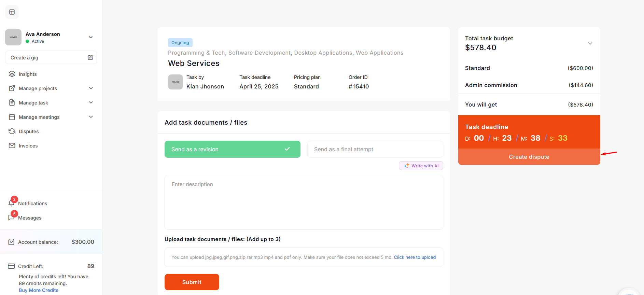
Task: Open Messages via the chat bubble icon
Action: (x=11, y=218)
